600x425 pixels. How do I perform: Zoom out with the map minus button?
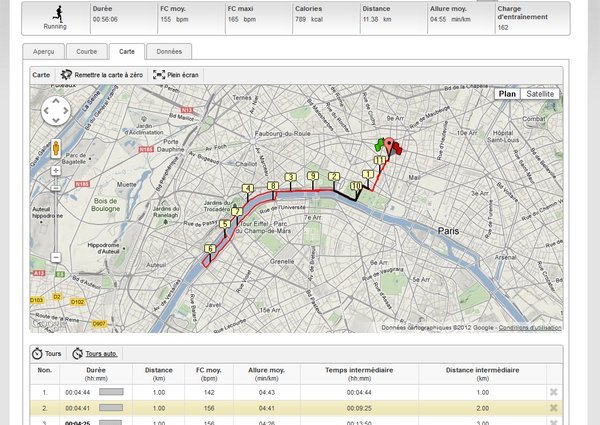[56, 257]
